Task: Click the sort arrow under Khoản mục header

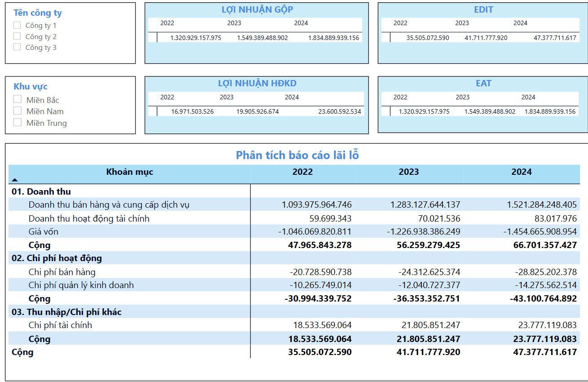Action: point(15,180)
